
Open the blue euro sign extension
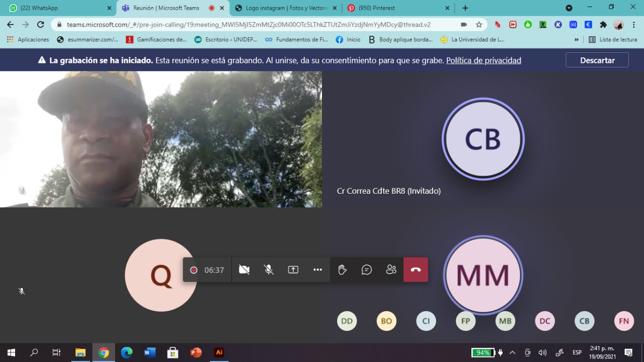[x=588, y=25]
